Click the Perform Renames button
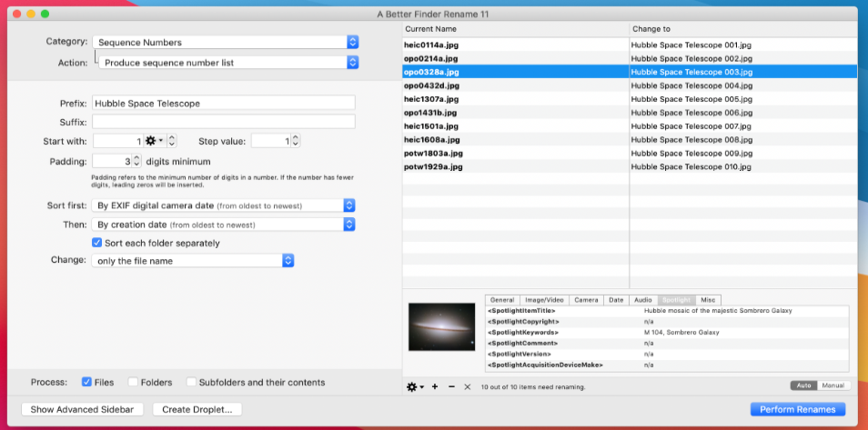The height and width of the screenshot is (430, 868). 797,409
